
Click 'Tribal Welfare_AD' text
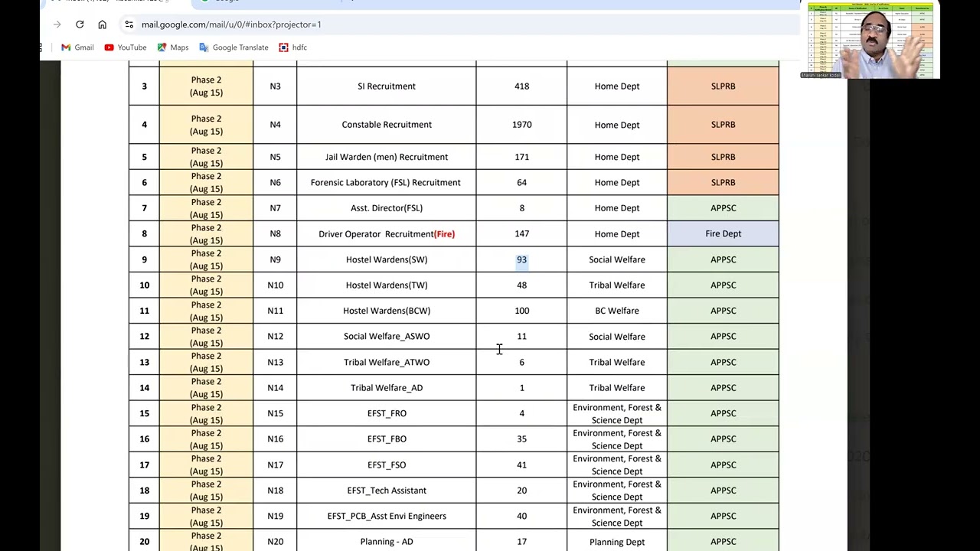click(x=387, y=388)
